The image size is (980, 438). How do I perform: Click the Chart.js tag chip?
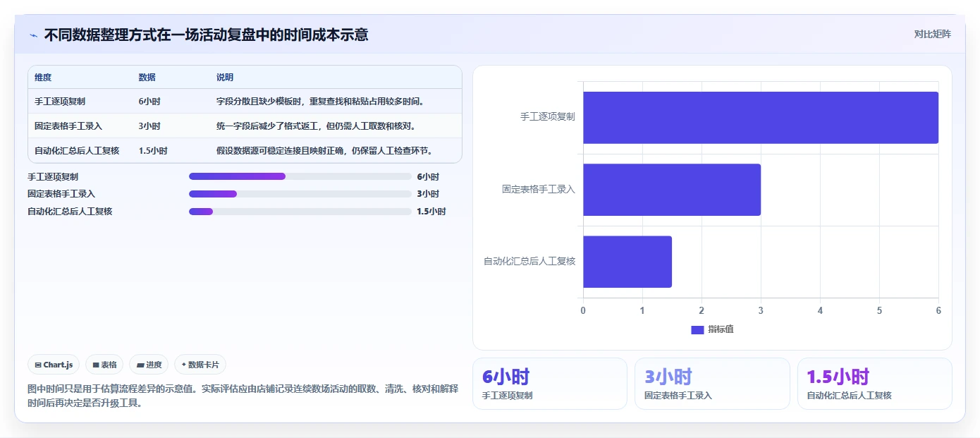coord(54,365)
